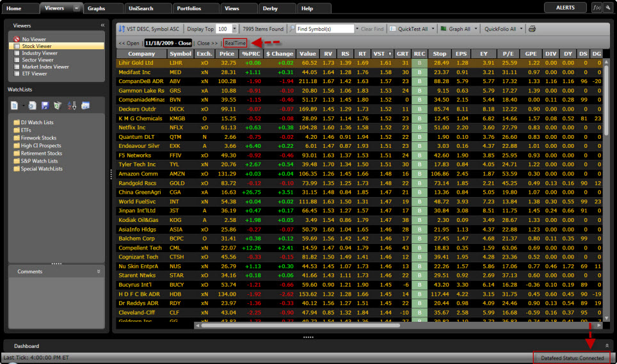This screenshot has width=617, height=364.
Task: Select the ETF Viewer option
Action: pyautogui.click(x=35, y=74)
